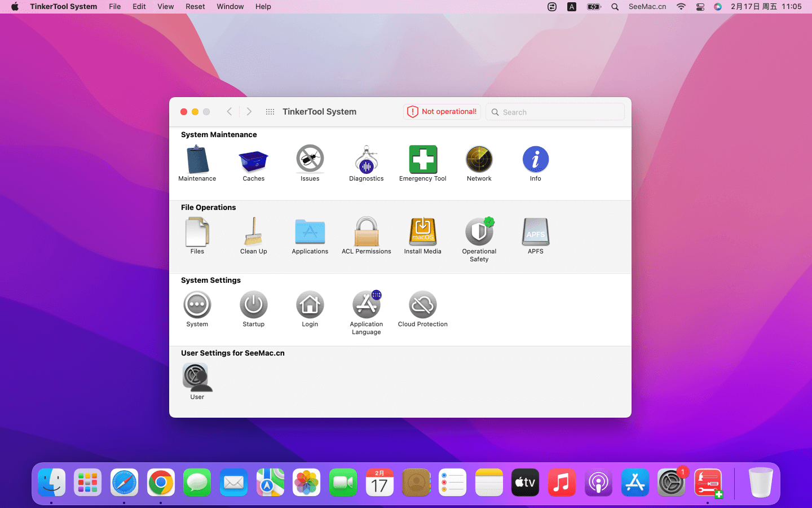
Task: Open the Network radar pane
Action: (479, 160)
